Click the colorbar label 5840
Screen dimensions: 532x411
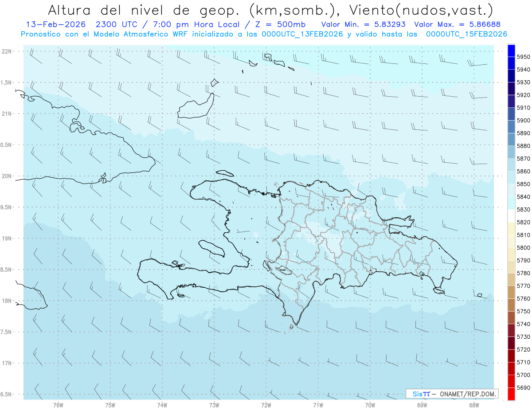coord(524,197)
